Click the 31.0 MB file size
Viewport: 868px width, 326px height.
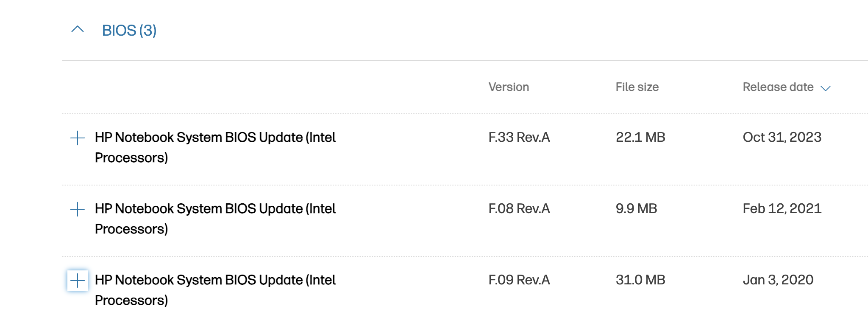640,280
